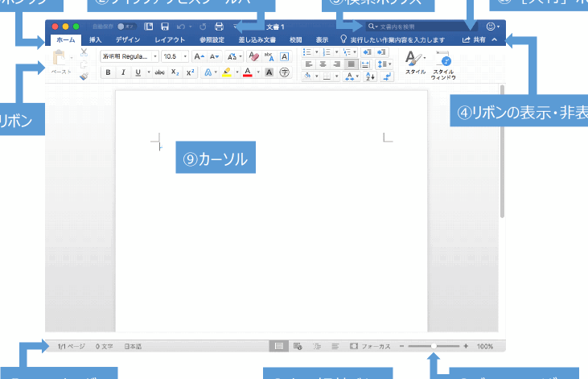Switch to outline view in status bar
The width and height of the screenshot is (588, 379).
click(x=317, y=346)
